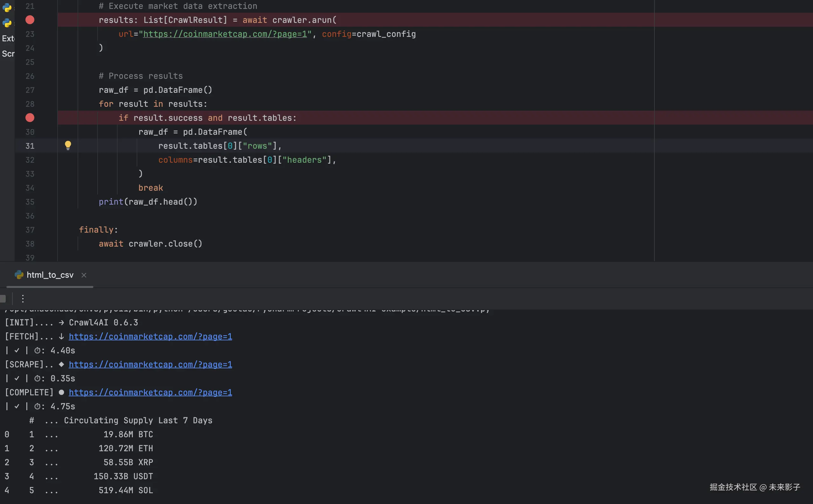The width and height of the screenshot is (813, 504).
Task: Open the FETCH coinmarketcap link in console
Action: pos(150,336)
